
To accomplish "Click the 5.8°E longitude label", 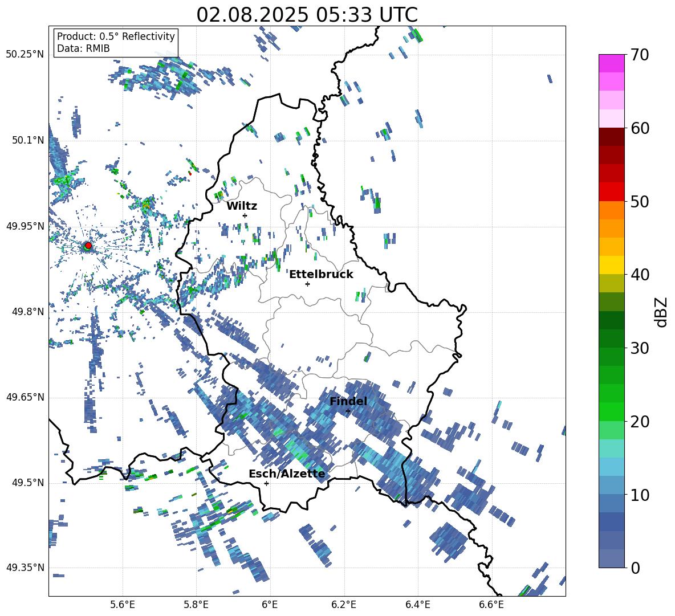I will click(196, 605).
